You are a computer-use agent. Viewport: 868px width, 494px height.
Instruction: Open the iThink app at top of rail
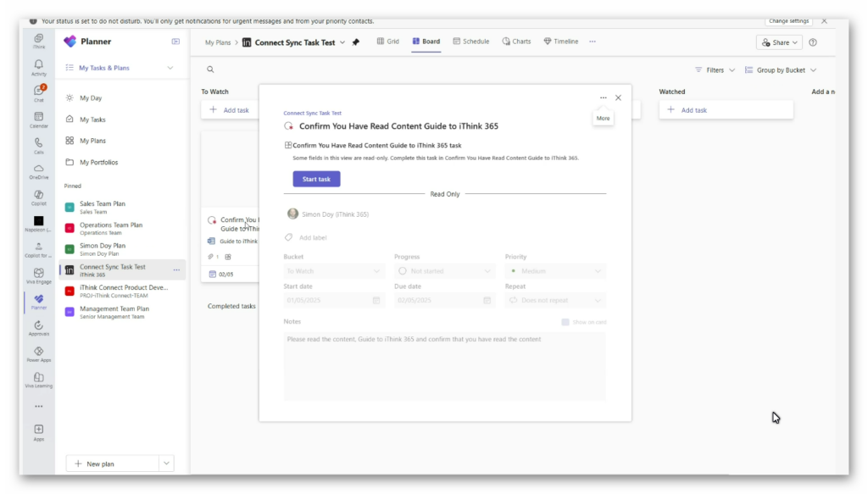point(39,41)
